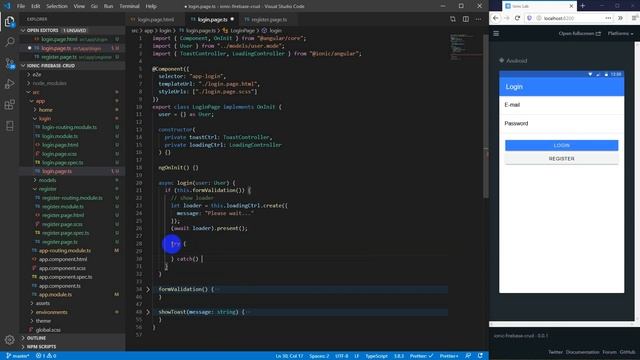Open Ionic Lab hamburger menu
The height and width of the screenshot is (360, 640).
tap(496, 33)
